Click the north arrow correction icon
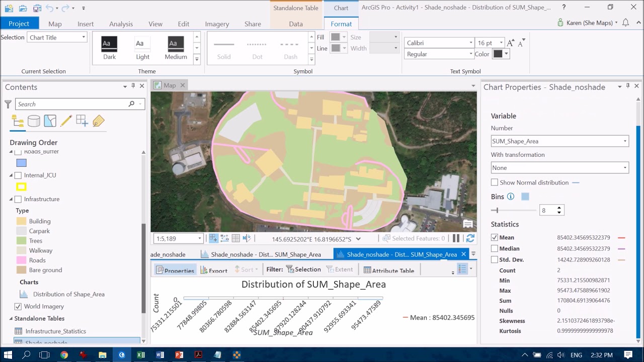The width and height of the screenshot is (644, 362). (x=247, y=238)
